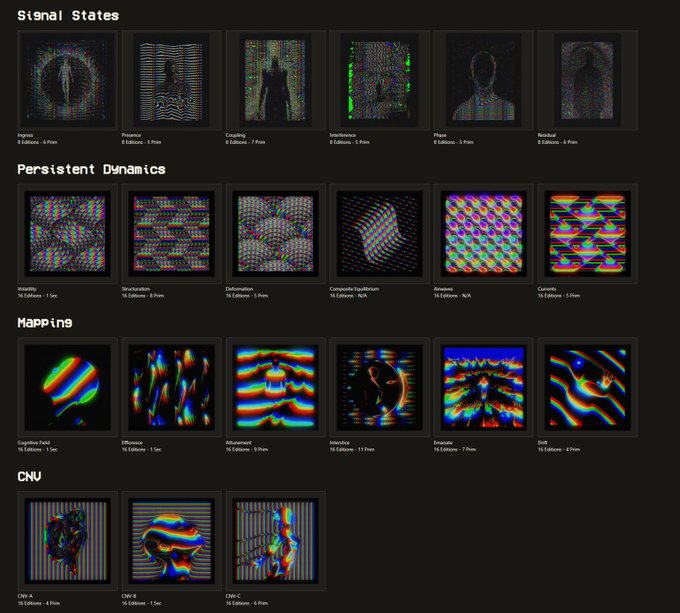Click '16 Editions - 9 Prim' under Attunement

(247, 450)
